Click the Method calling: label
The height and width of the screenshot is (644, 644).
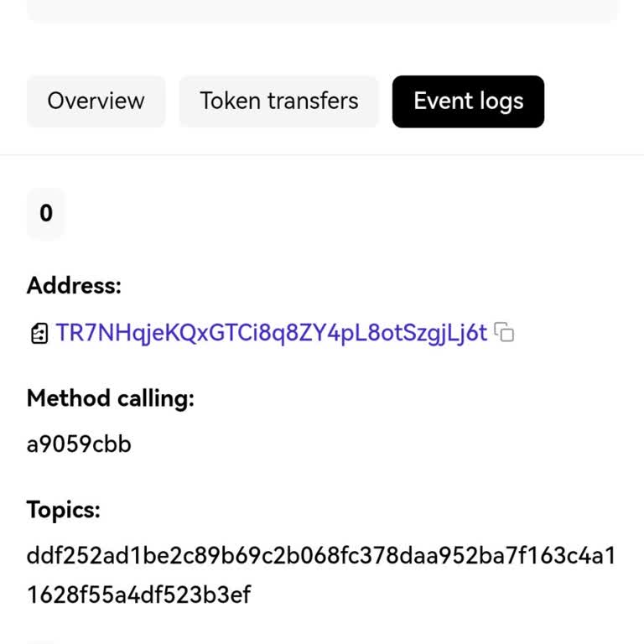(x=110, y=398)
